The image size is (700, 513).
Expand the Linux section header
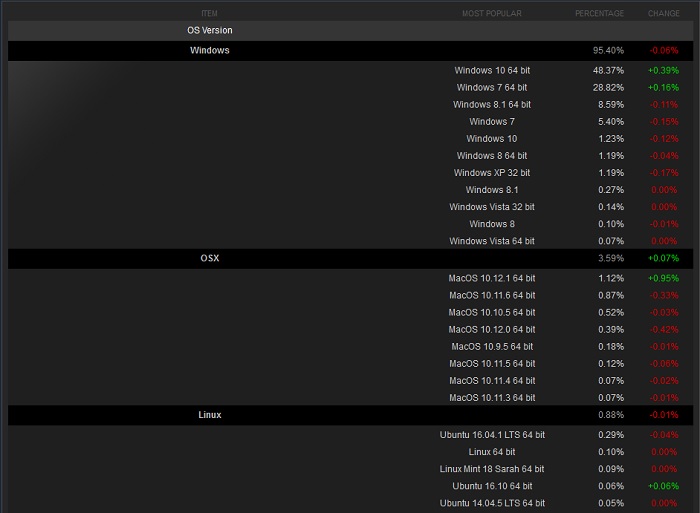coord(209,415)
